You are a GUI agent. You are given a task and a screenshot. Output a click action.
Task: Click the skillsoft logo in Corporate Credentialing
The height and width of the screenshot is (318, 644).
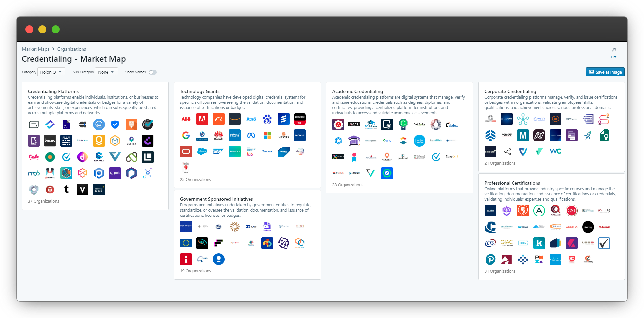pyautogui.click(x=490, y=151)
